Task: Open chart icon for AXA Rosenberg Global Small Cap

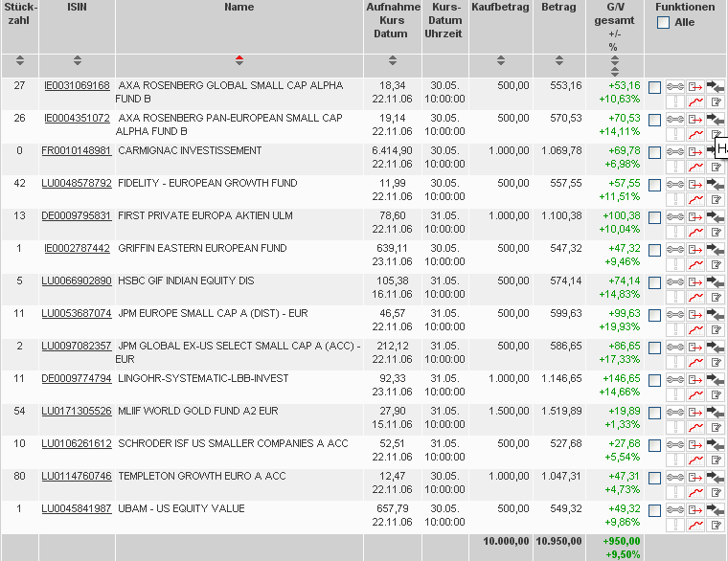Action: point(695,101)
